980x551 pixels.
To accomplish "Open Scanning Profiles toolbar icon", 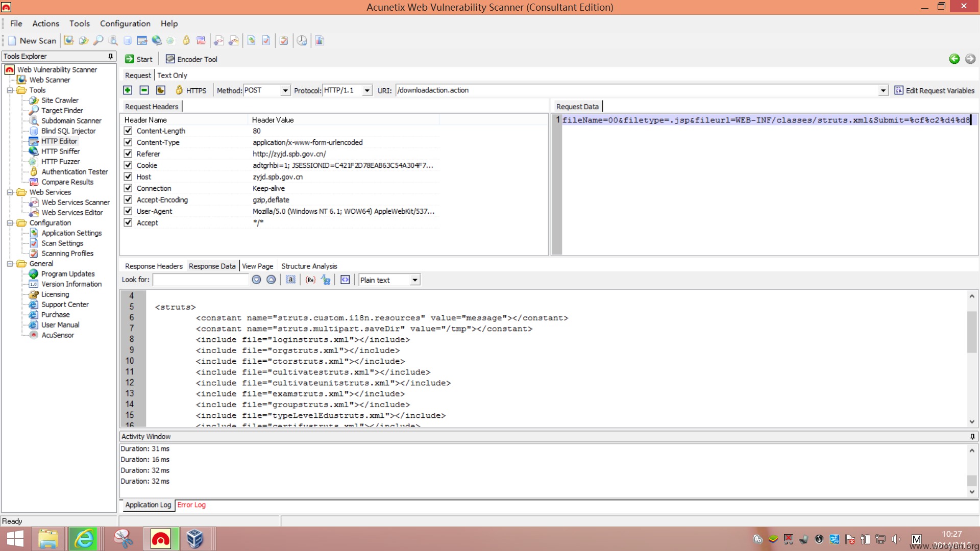I will [x=284, y=40].
